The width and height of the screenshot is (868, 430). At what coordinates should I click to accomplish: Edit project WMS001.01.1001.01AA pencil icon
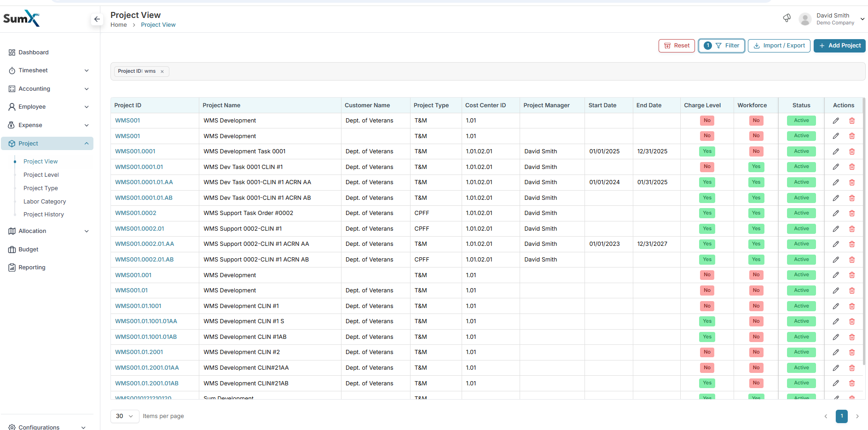pos(836,321)
